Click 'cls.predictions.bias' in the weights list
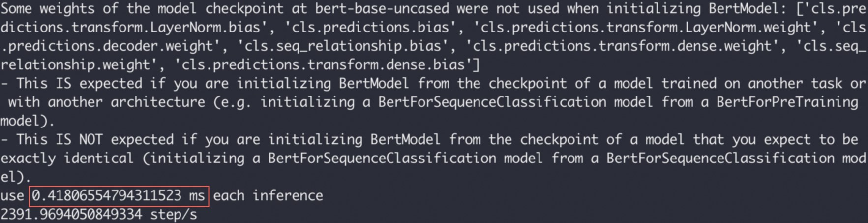The image size is (868, 223). (x=366, y=28)
